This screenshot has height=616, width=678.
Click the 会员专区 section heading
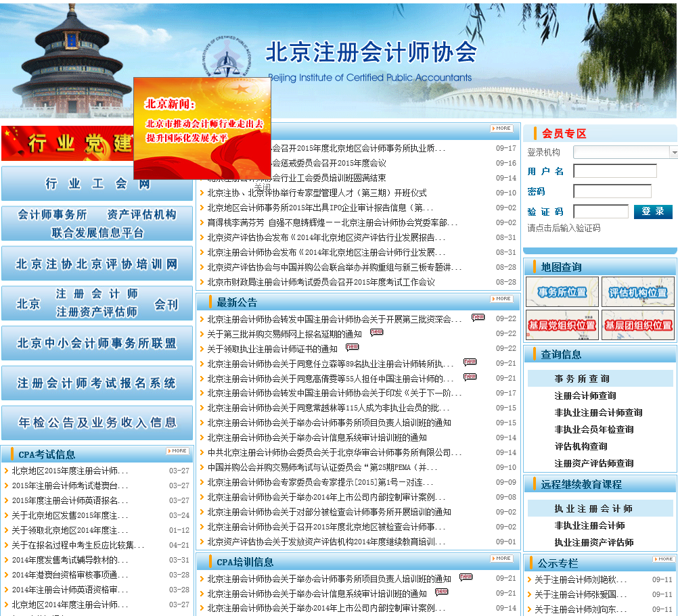coord(564,133)
